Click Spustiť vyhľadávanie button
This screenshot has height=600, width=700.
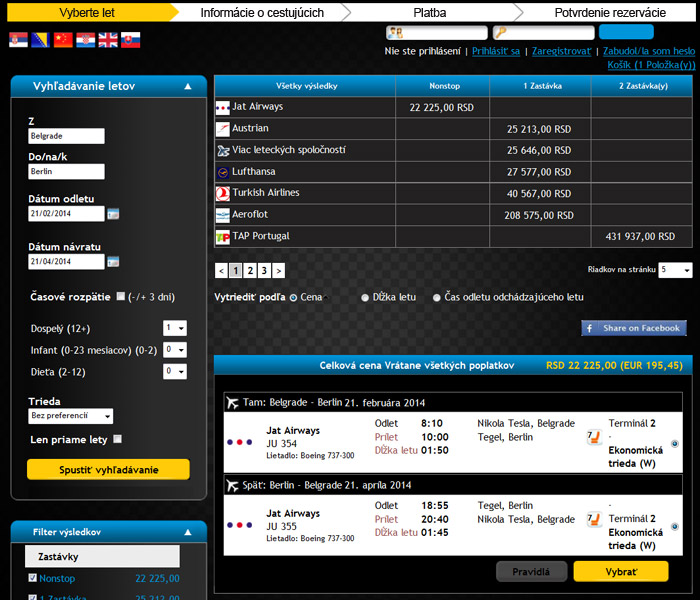108,470
